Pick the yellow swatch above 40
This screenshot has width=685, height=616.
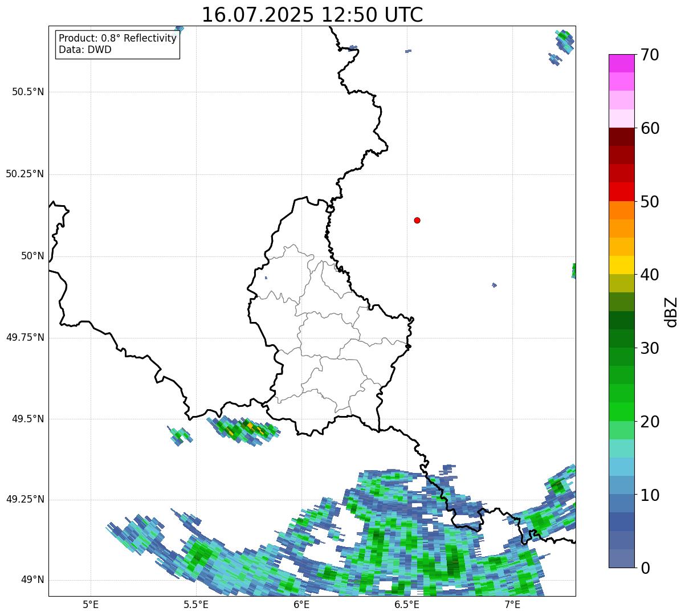tap(621, 265)
